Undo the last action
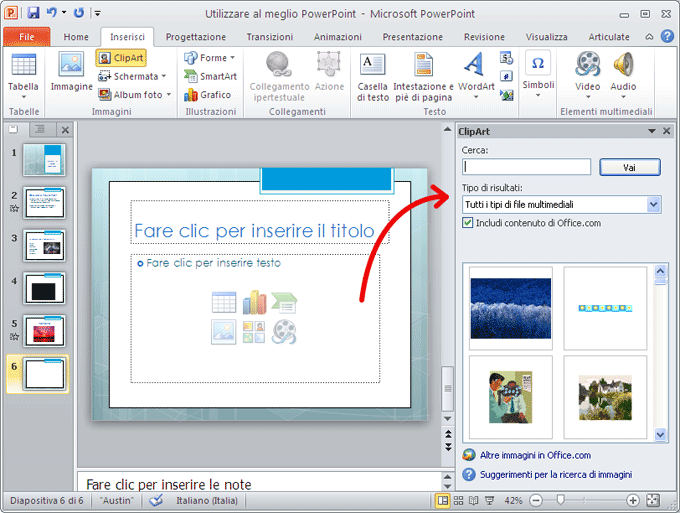This screenshot has height=513, width=680. pos(52,13)
